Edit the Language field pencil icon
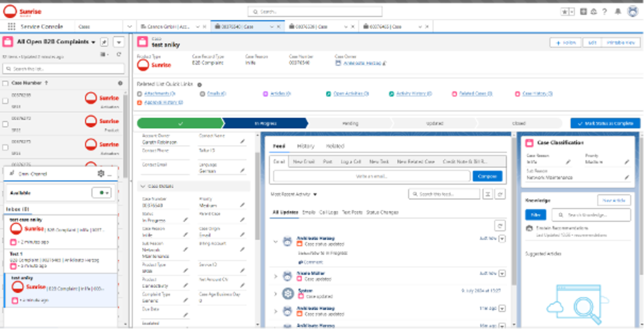 pyautogui.click(x=242, y=170)
